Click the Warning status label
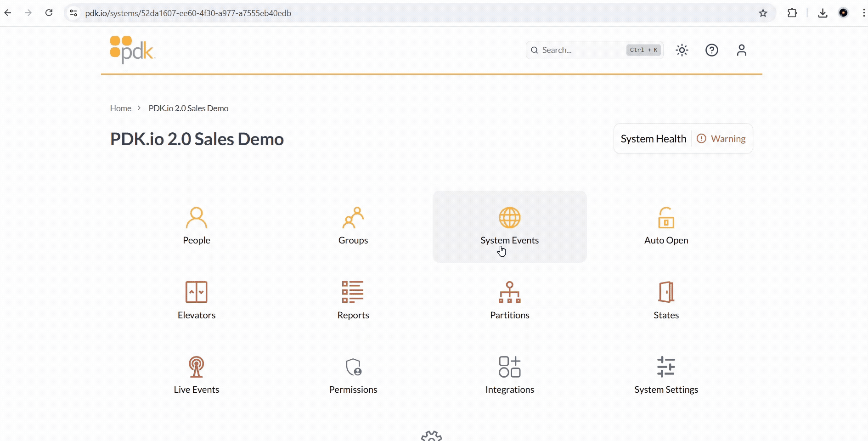The height and width of the screenshot is (441, 868). click(x=728, y=139)
